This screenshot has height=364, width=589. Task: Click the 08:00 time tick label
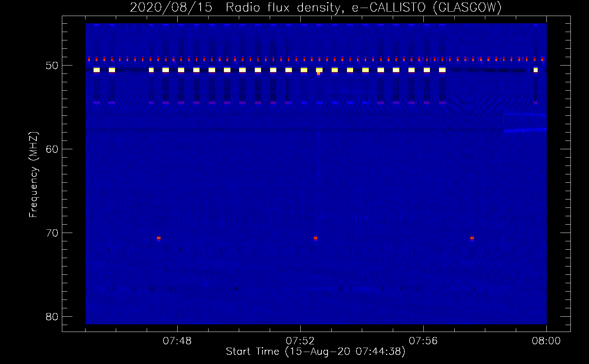click(x=546, y=341)
